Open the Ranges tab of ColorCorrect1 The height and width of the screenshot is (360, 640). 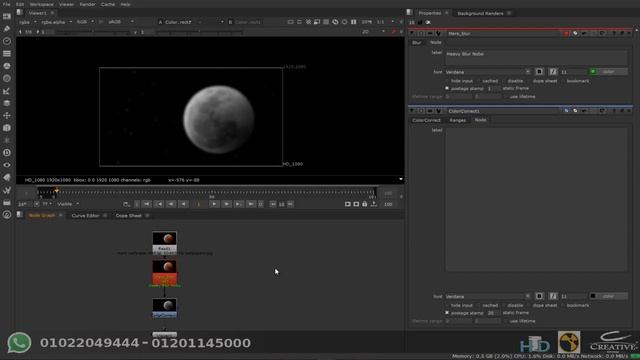[458, 120]
